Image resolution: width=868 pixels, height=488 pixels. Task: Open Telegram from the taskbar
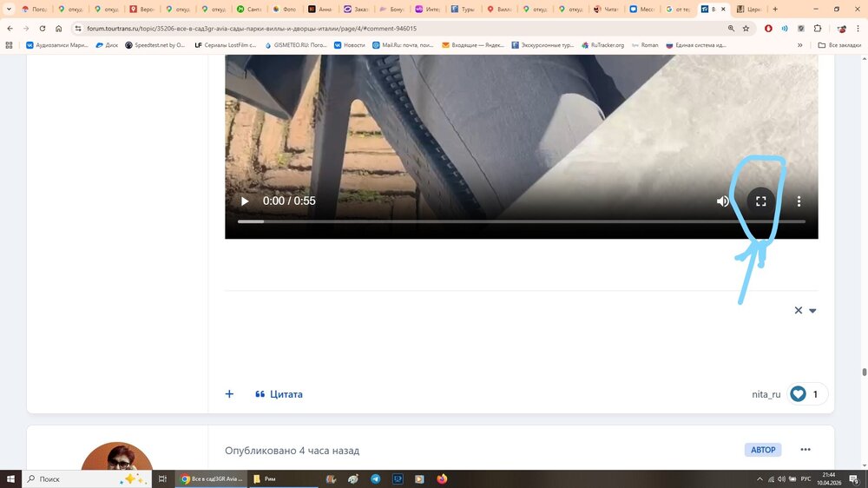(x=375, y=478)
